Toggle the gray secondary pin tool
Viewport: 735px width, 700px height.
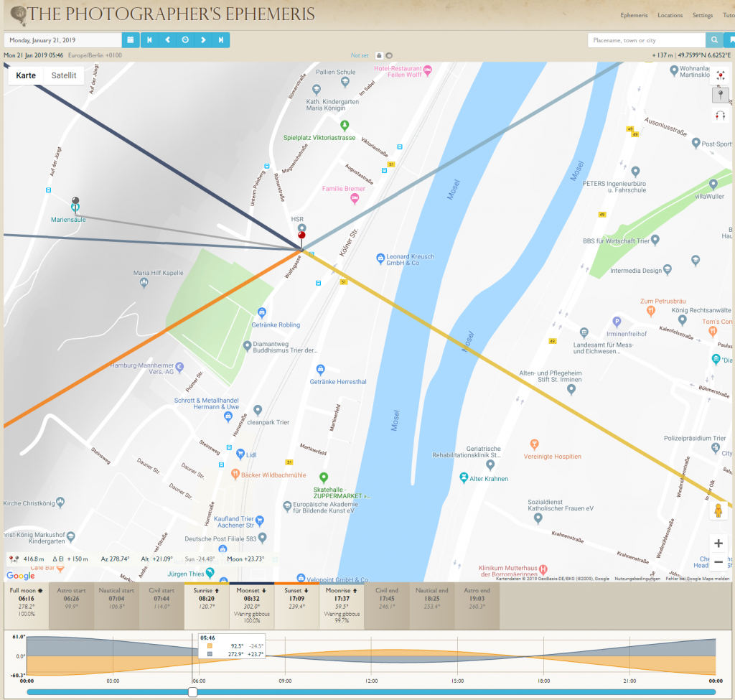pos(721,95)
